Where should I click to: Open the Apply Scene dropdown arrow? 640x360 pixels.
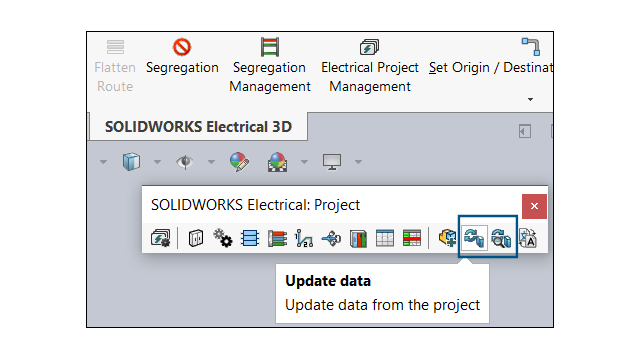(x=304, y=162)
